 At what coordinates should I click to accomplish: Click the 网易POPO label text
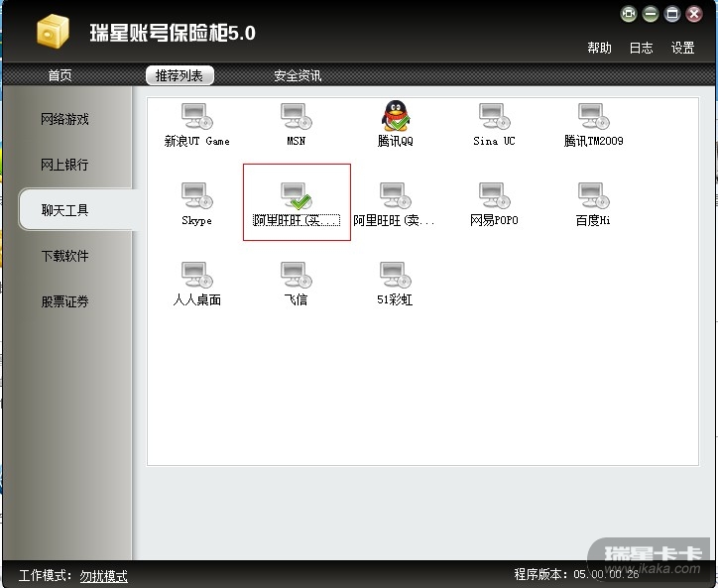[494, 220]
